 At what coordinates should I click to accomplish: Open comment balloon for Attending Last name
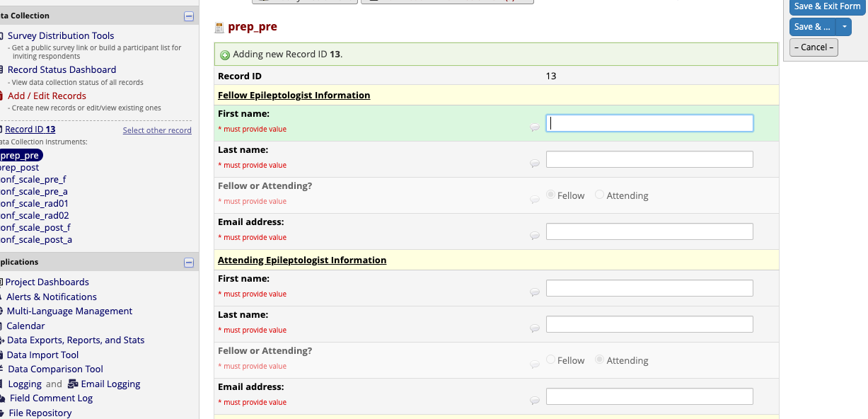[x=535, y=329]
